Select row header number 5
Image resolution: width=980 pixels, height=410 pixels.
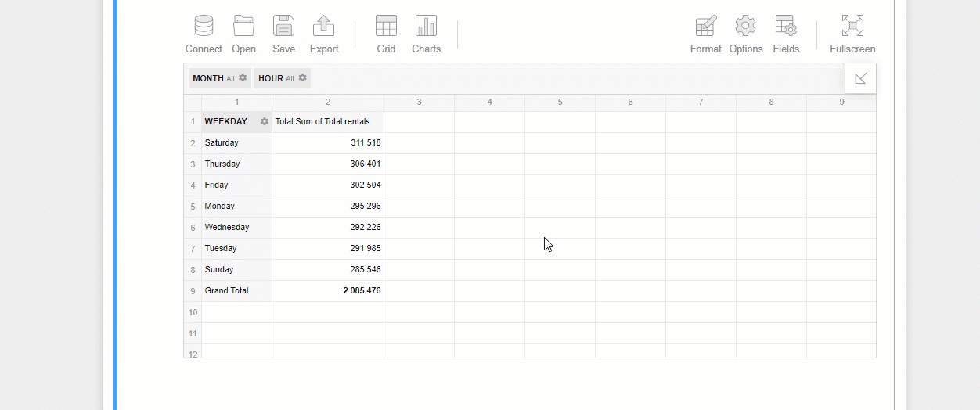pos(193,207)
